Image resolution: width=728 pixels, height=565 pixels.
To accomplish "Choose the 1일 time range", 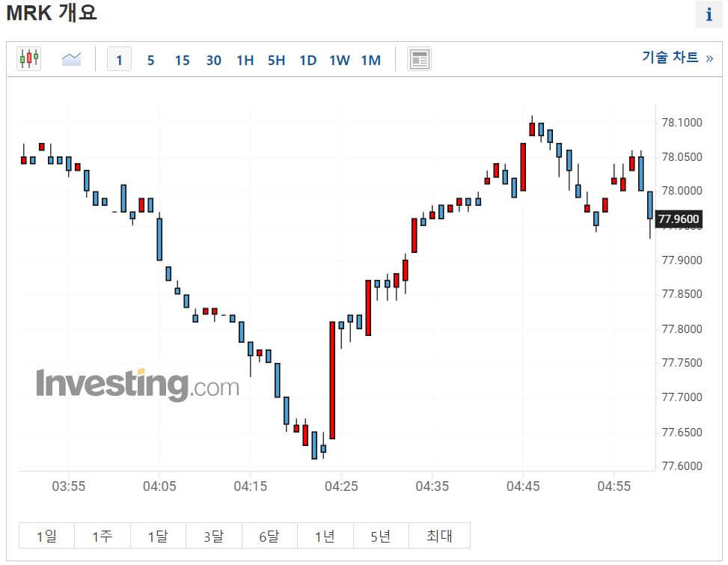I will tap(46, 536).
